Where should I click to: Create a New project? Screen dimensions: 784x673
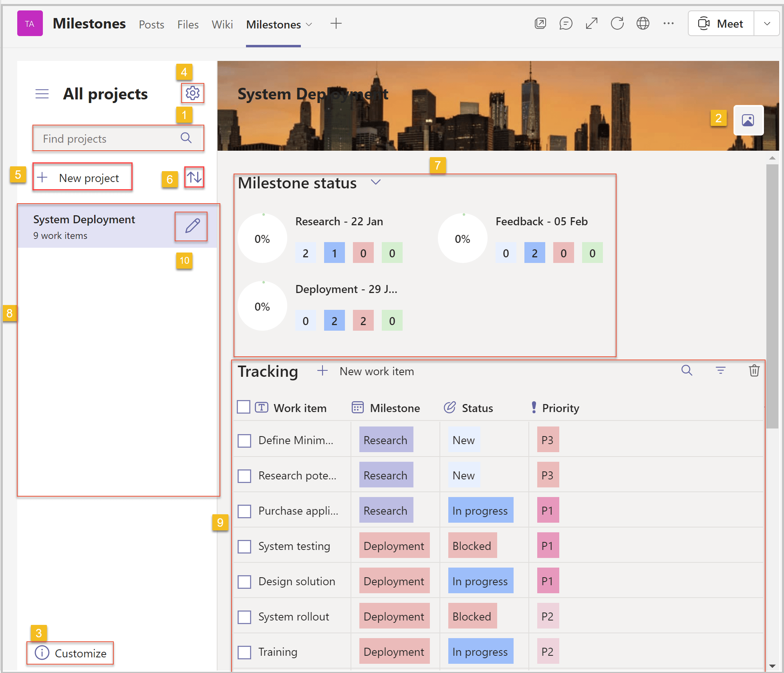(x=82, y=178)
